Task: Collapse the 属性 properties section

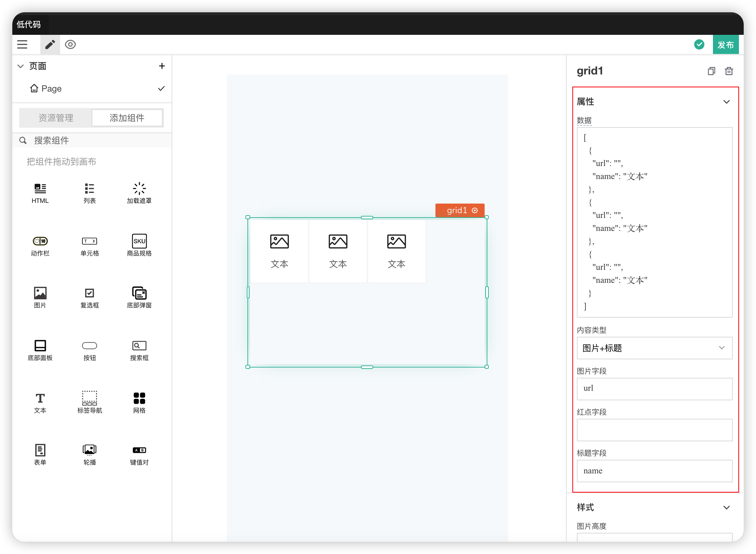Action: pyautogui.click(x=726, y=102)
